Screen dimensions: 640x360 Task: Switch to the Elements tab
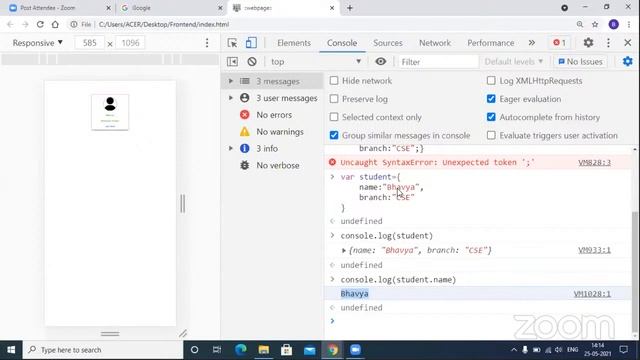pyautogui.click(x=294, y=43)
